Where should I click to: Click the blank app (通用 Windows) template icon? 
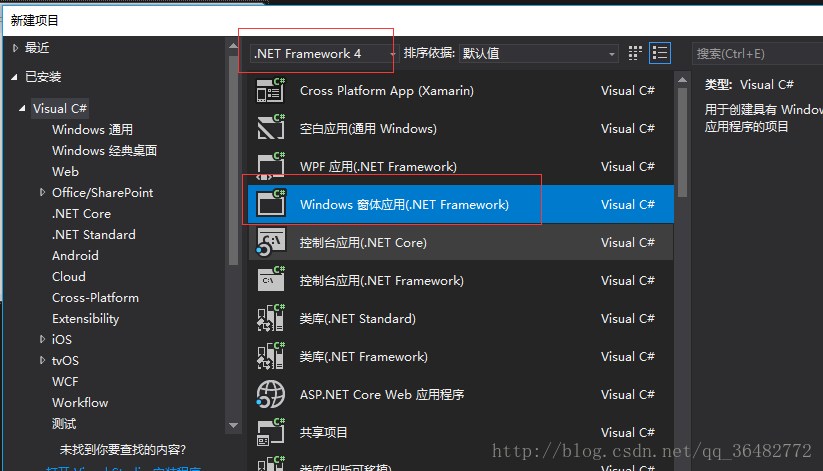point(271,128)
